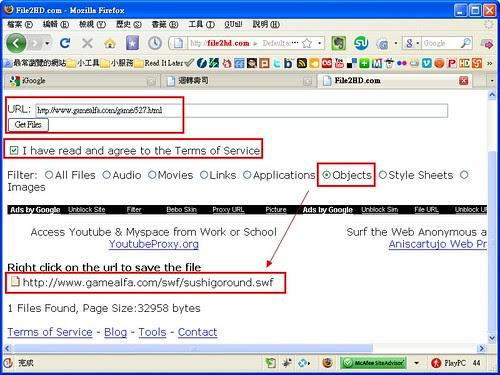
Task: Click into the URL input field
Action: tap(241, 110)
